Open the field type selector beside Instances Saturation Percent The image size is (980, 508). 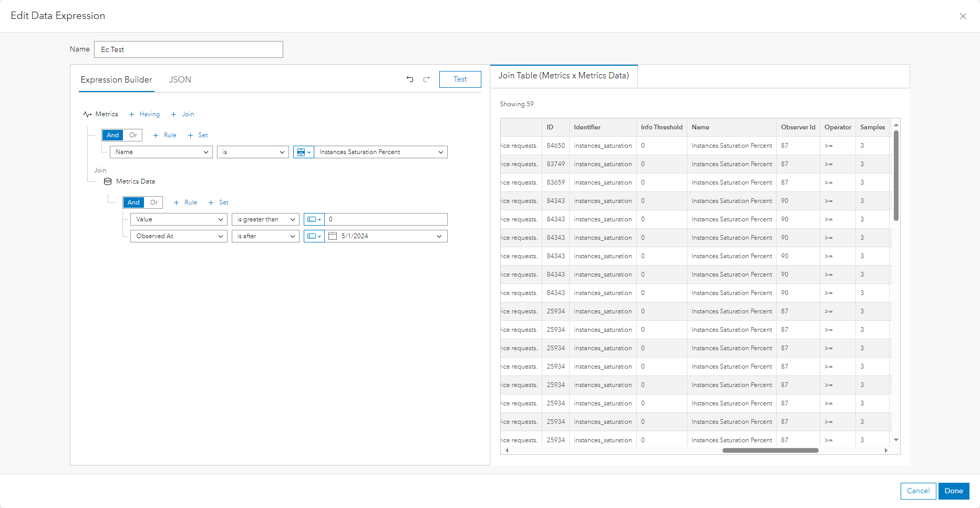(304, 152)
